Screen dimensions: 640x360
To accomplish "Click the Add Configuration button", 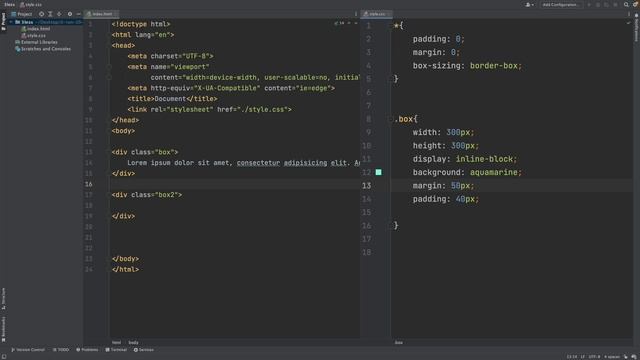I will pyautogui.click(x=561, y=4).
